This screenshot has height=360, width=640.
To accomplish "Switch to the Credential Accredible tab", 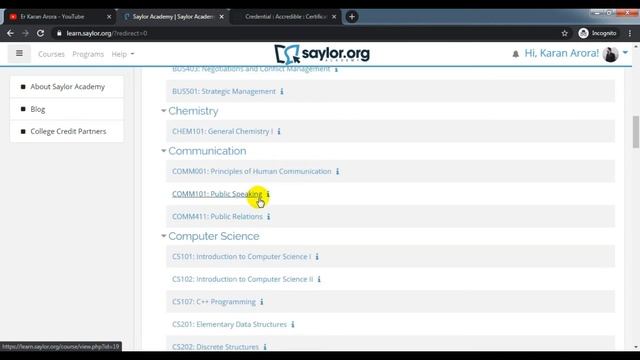I will tap(286, 17).
